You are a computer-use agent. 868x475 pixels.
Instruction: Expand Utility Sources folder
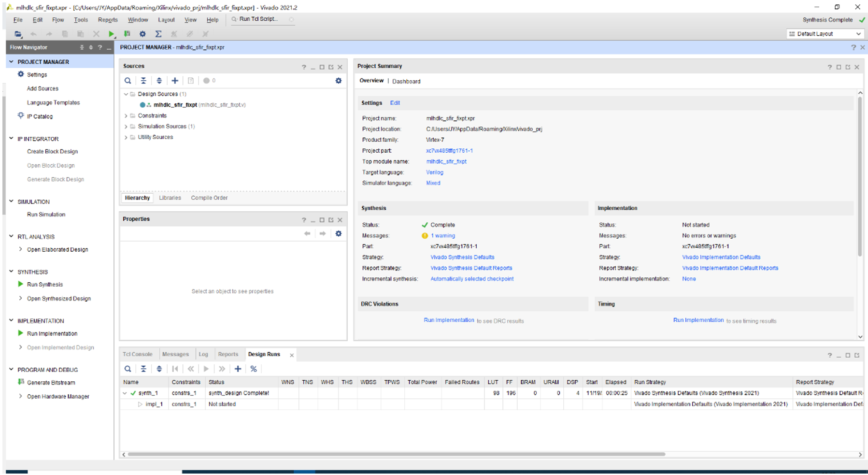tap(126, 137)
